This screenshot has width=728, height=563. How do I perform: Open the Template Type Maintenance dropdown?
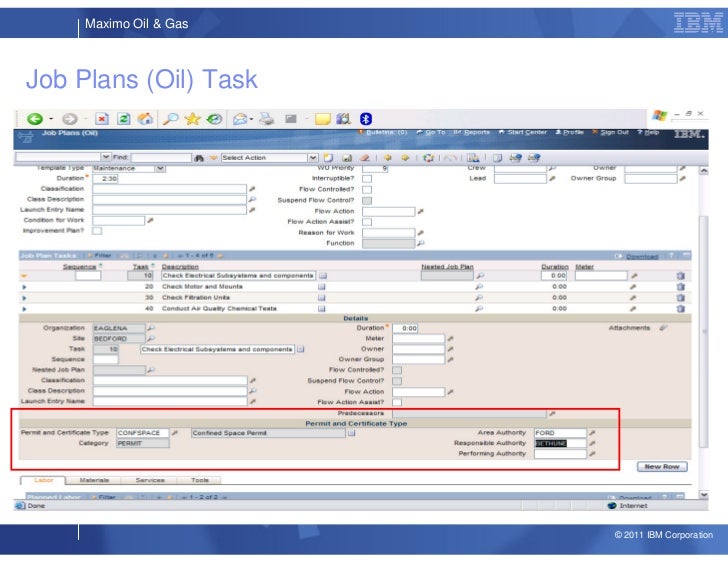coord(160,168)
